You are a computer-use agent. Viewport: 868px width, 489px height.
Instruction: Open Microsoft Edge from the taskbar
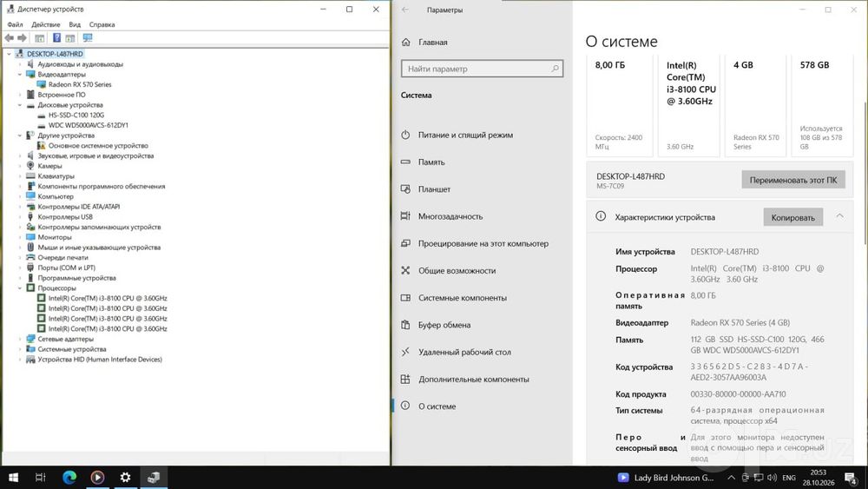click(x=69, y=477)
